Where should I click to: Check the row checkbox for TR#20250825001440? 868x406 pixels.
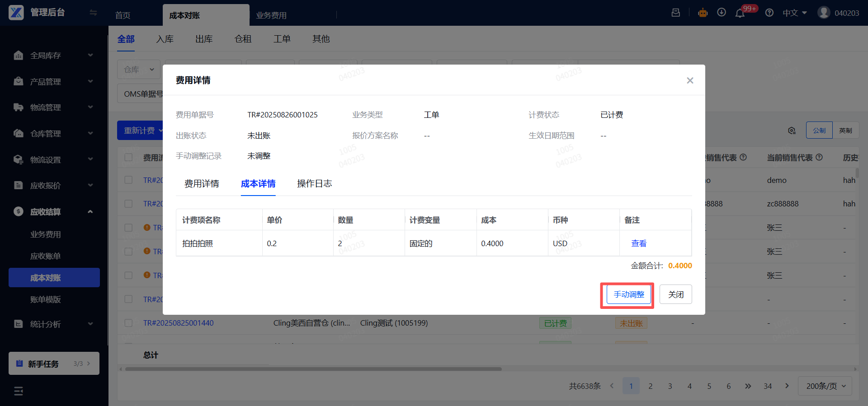(128, 323)
